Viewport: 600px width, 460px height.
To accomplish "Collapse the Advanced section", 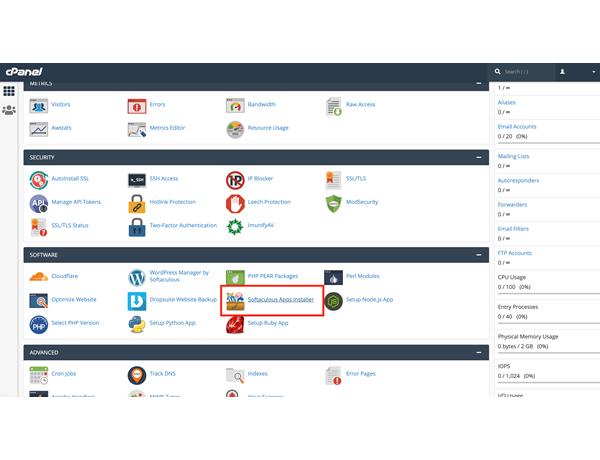I will click(479, 352).
